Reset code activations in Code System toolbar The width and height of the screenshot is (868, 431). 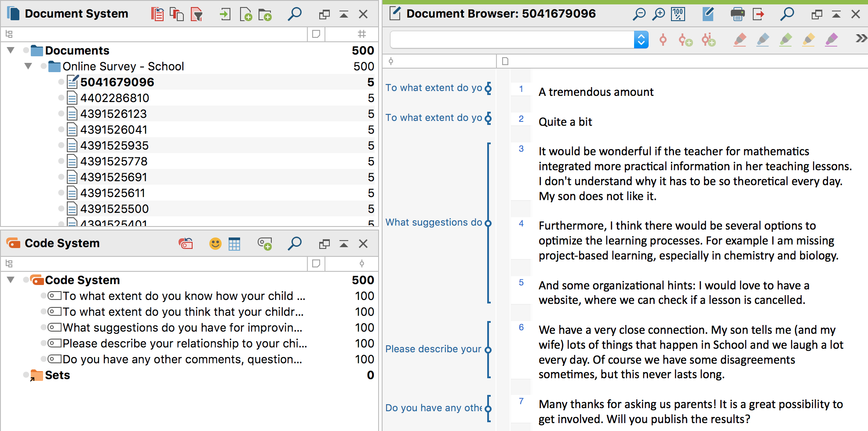coord(186,243)
